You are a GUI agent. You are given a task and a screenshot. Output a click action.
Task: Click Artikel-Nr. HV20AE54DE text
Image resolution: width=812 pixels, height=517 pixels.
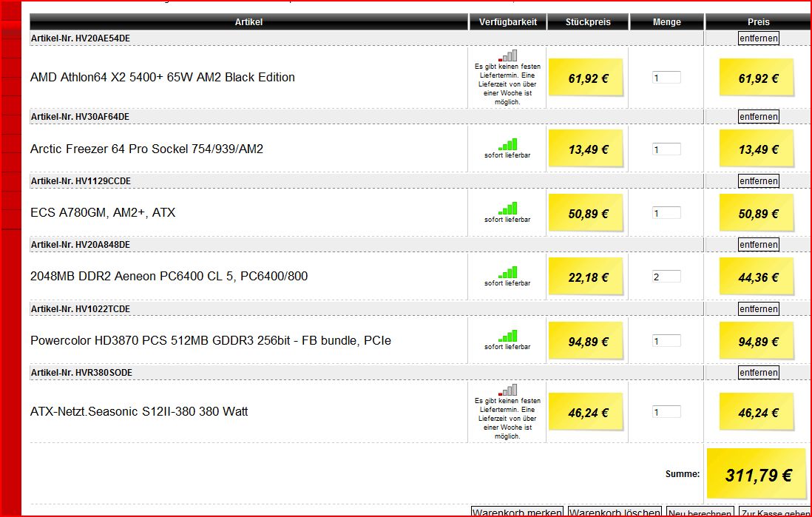pyautogui.click(x=81, y=38)
